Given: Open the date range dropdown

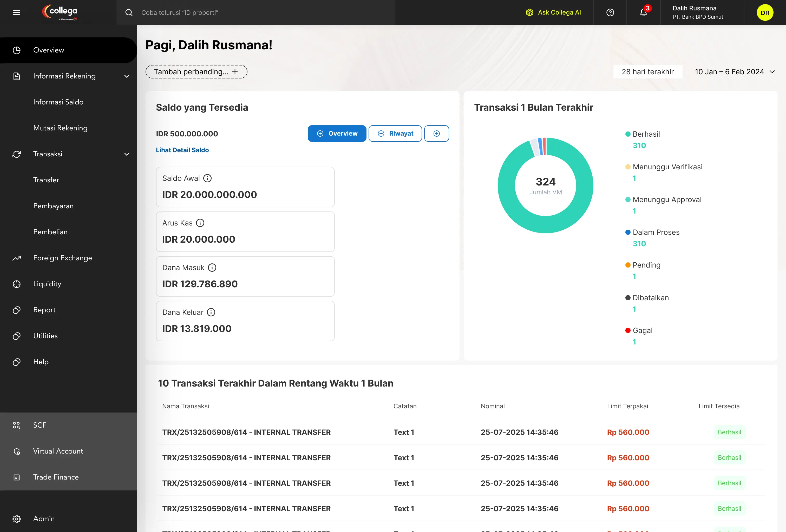Looking at the screenshot, I should click(735, 72).
